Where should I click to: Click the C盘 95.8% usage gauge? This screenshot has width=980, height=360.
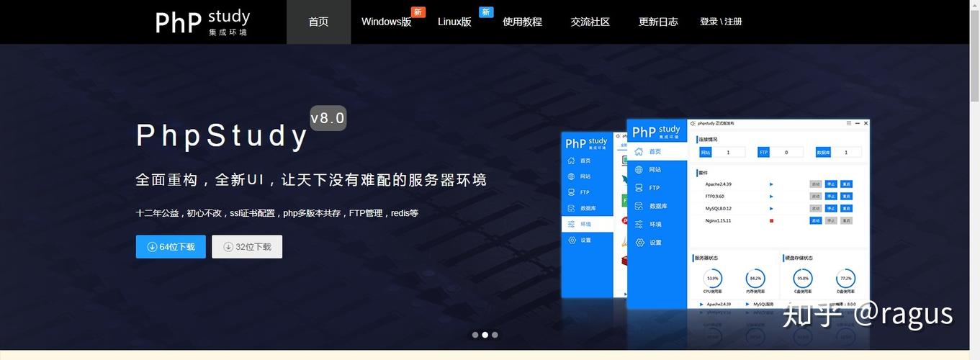tap(803, 279)
